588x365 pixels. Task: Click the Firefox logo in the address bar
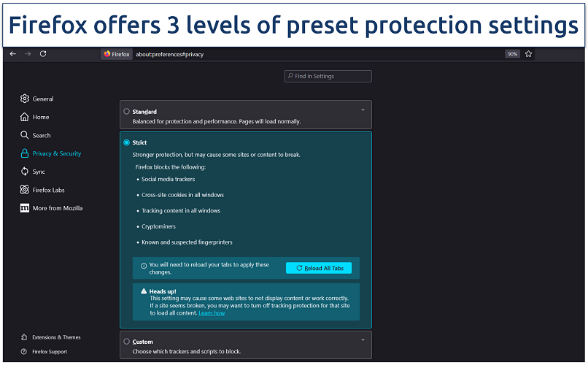(x=107, y=54)
